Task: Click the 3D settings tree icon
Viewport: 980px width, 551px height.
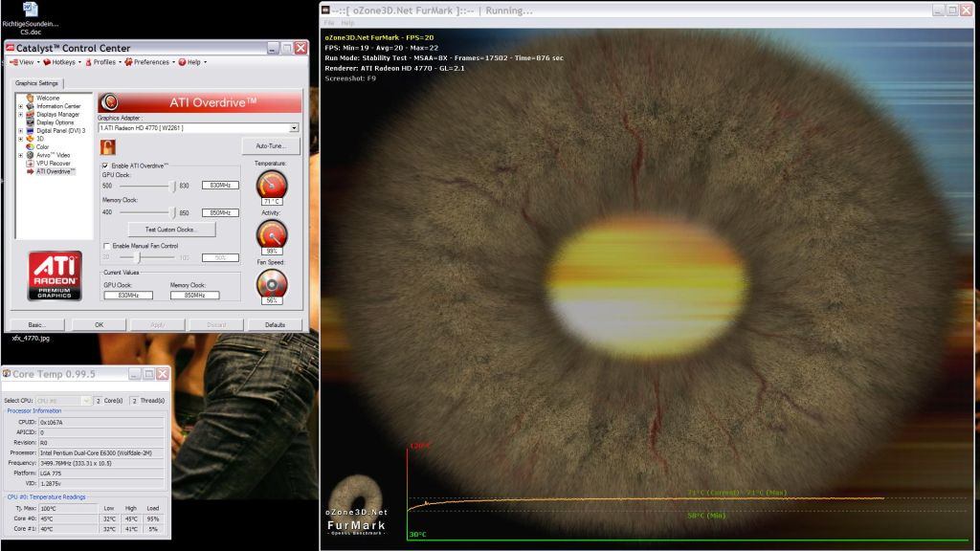Action: coord(30,139)
